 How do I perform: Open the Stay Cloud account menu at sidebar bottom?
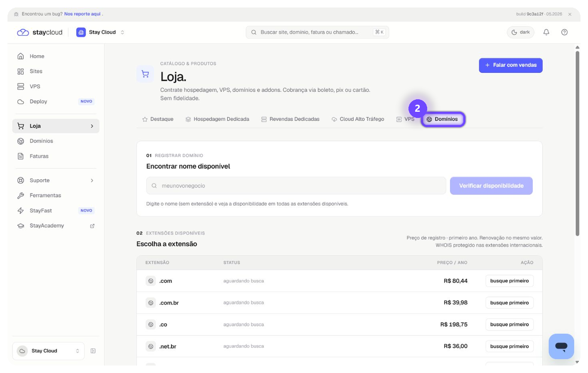click(48, 351)
